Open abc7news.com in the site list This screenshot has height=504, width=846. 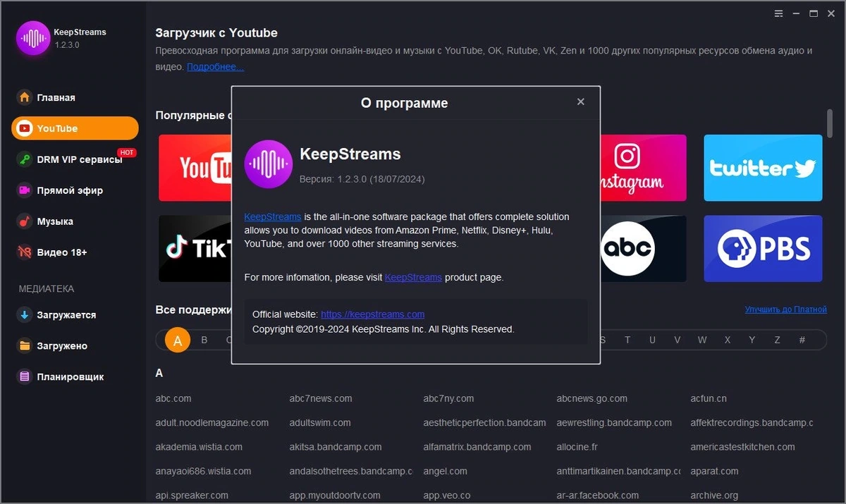point(321,398)
